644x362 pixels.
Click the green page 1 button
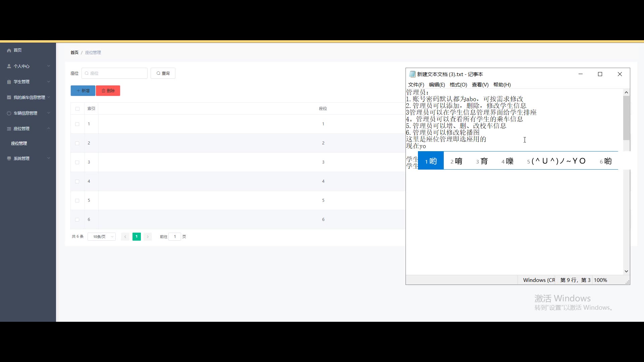click(137, 237)
